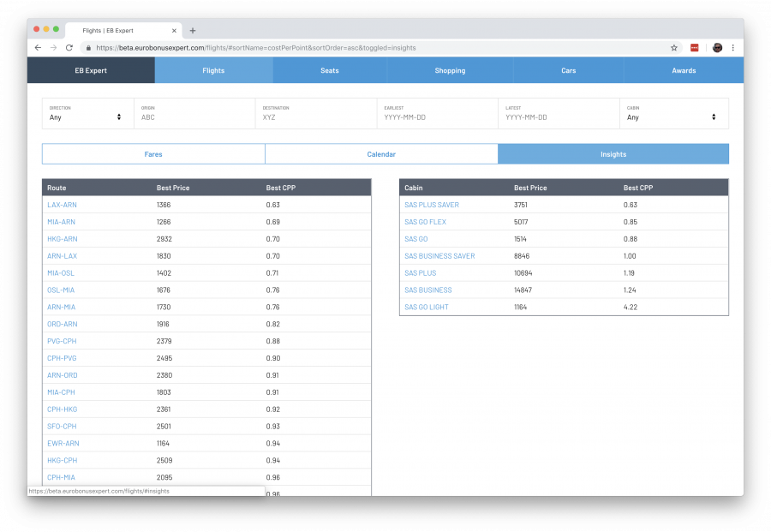Screen dimensions: 771x532
Task: Switch to the Calendar tab
Action: pyautogui.click(x=381, y=154)
